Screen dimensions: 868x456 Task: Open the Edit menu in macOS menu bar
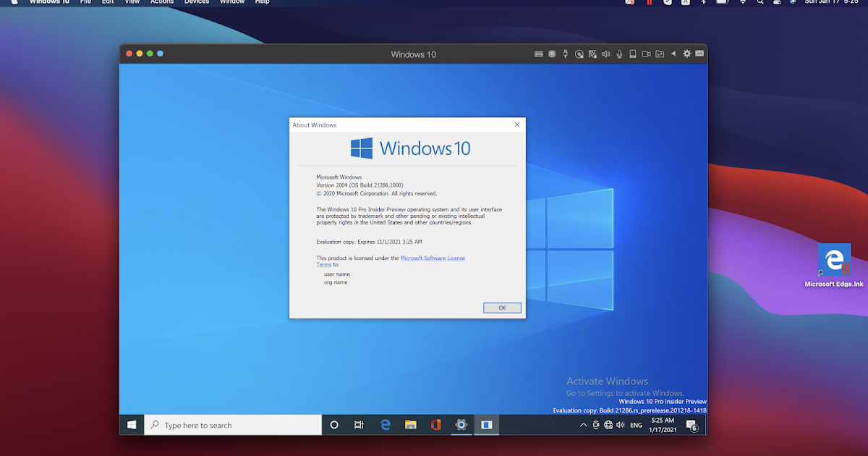tap(108, 2)
